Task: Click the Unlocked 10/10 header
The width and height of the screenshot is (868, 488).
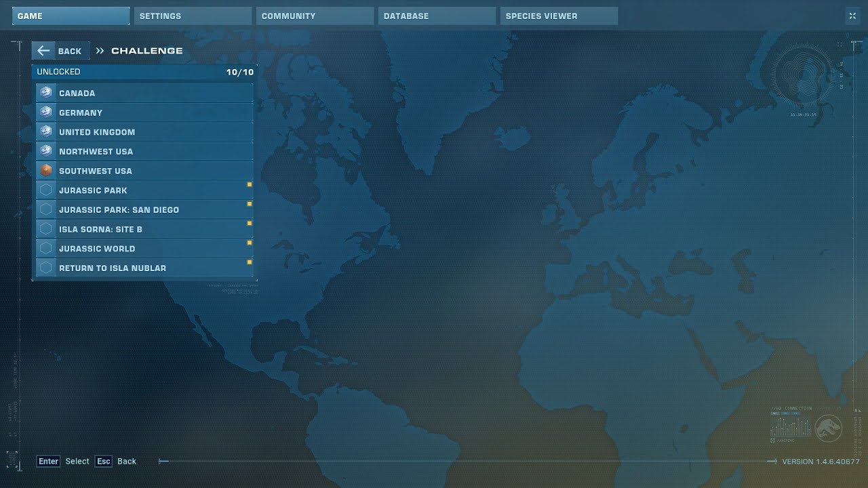Action: (x=144, y=72)
